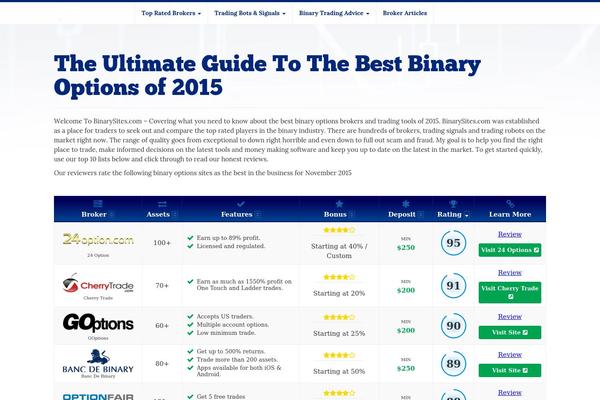Click checkmark beside 'Accepts US traders'
The height and width of the screenshot is (400, 600).
click(x=190, y=317)
